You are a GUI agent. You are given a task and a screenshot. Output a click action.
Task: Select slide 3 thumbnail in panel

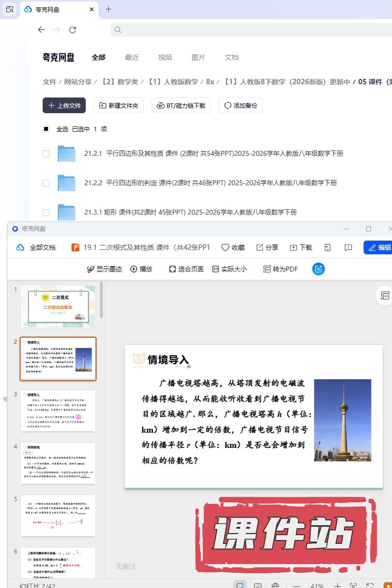point(58,411)
